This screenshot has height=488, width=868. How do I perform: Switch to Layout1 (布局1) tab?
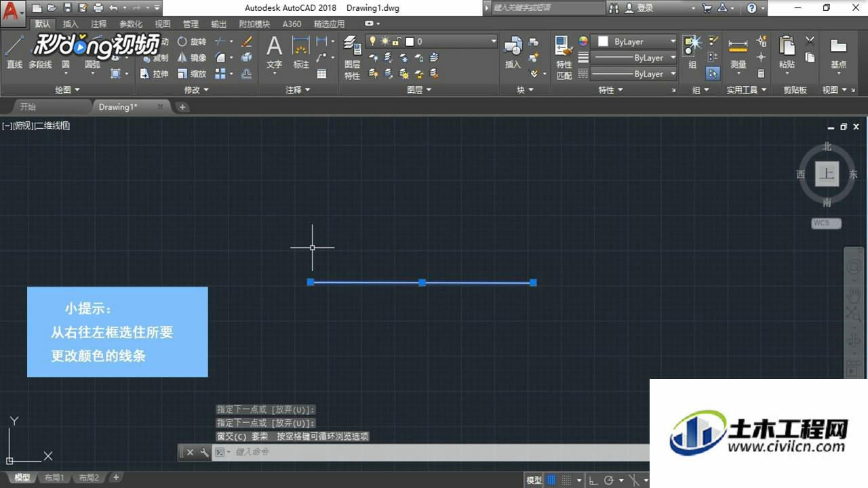point(54,478)
